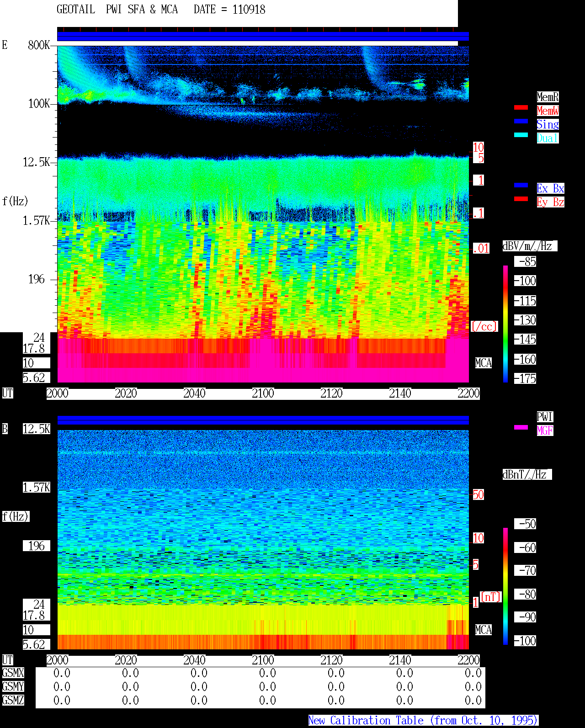
Task: Click the 2200 UT tick under B panel
Action: coord(468,660)
